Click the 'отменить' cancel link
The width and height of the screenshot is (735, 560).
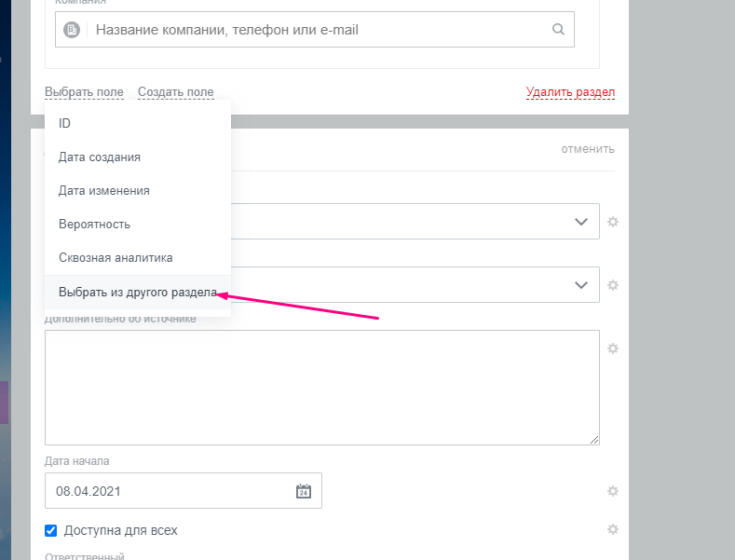pyautogui.click(x=587, y=149)
